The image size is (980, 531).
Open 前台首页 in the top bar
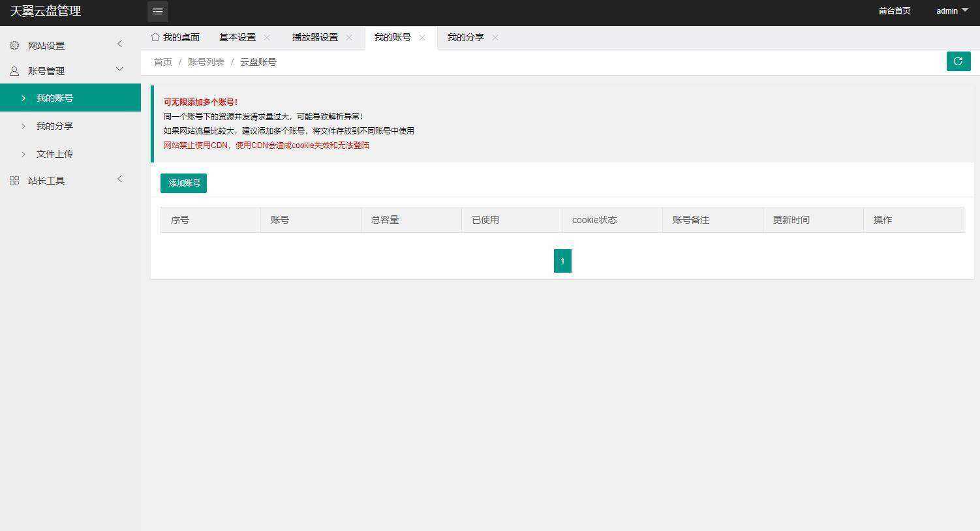(x=894, y=11)
